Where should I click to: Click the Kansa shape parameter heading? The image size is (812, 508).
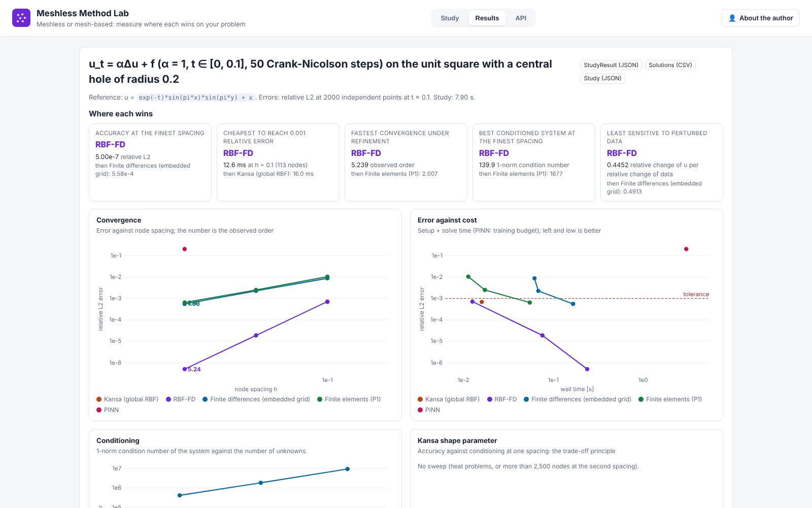457,440
